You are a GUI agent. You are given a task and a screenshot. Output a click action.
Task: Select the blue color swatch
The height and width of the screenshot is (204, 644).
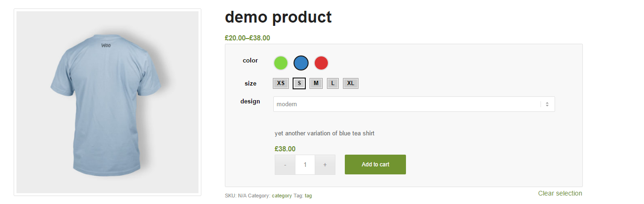tap(301, 63)
